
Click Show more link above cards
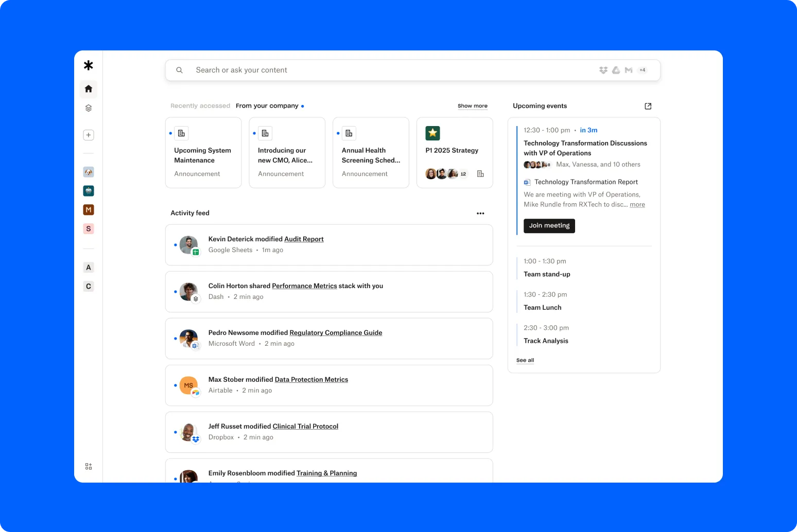473,106
